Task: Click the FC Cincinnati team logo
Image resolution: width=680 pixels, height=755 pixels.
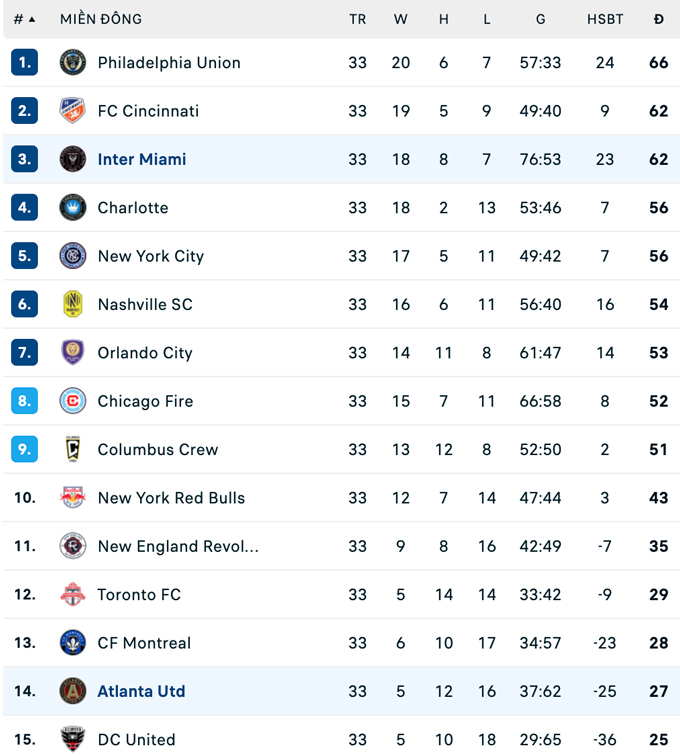Action: [x=73, y=110]
